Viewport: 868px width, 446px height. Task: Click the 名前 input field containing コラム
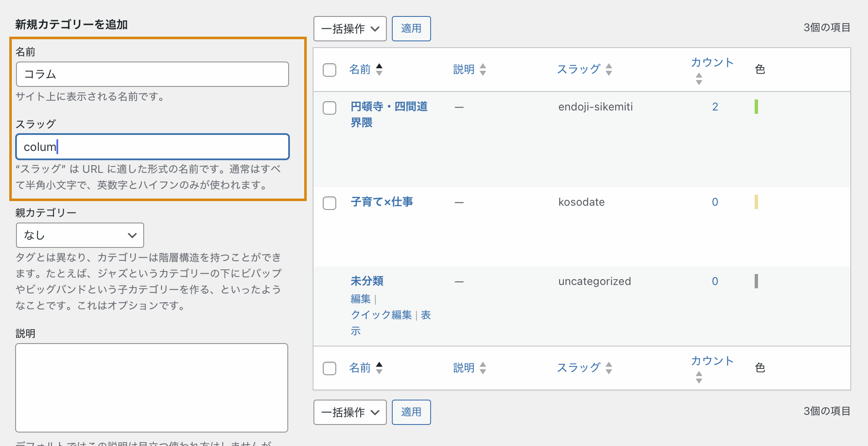click(x=152, y=74)
